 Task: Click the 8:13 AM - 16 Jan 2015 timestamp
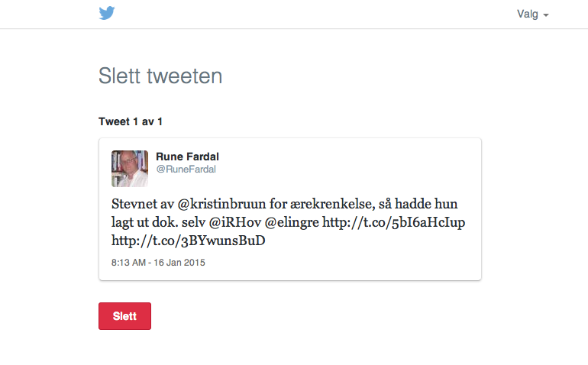click(x=158, y=263)
